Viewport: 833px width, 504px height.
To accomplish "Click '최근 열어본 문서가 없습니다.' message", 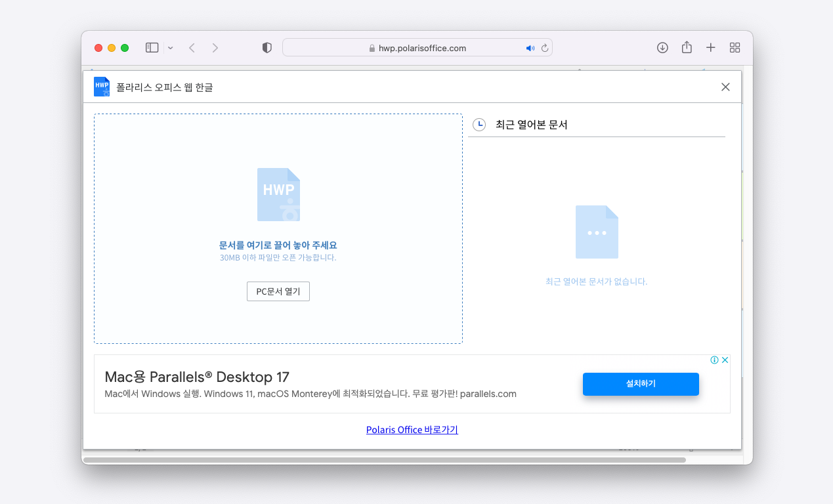I will 597,282.
